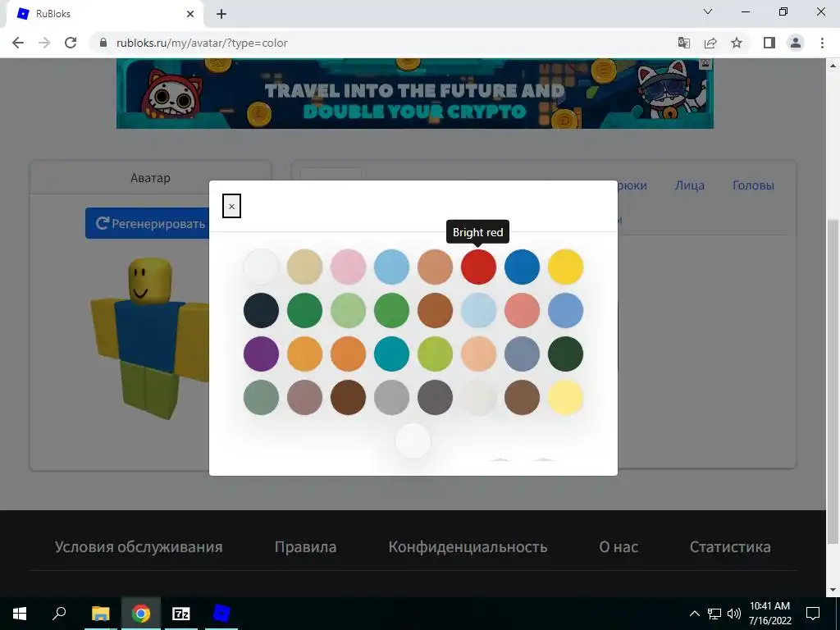Screen dimensions: 840x630
Task: Click the Регенерировать button
Action: 148,223
